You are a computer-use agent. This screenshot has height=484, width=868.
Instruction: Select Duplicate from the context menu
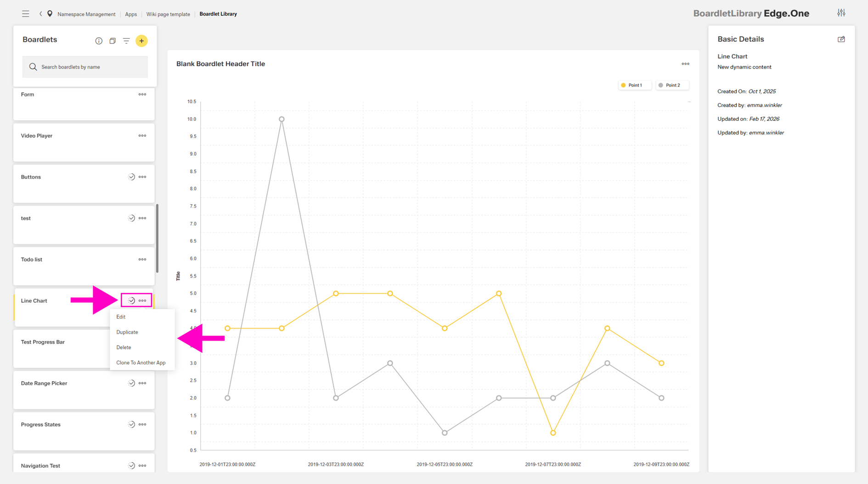pos(127,332)
